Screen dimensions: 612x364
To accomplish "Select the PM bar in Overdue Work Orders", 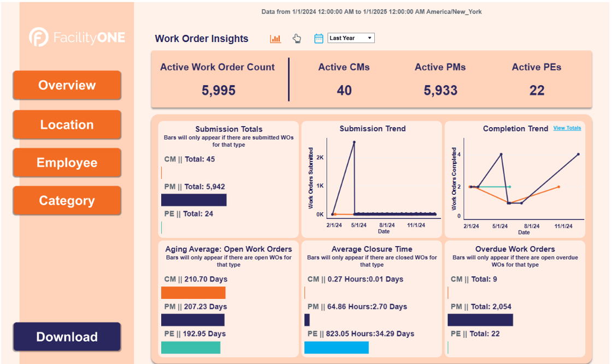I will coord(480,320).
